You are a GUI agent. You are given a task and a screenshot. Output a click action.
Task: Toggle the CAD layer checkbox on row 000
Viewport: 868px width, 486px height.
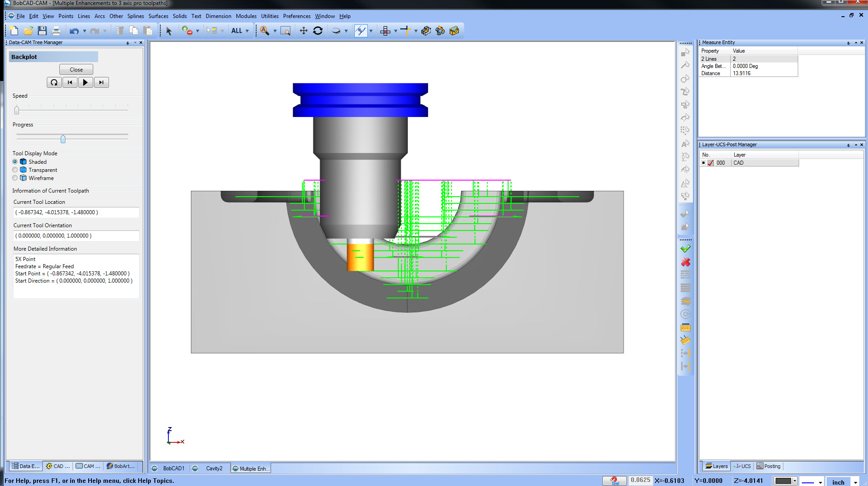click(x=710, y=163)
